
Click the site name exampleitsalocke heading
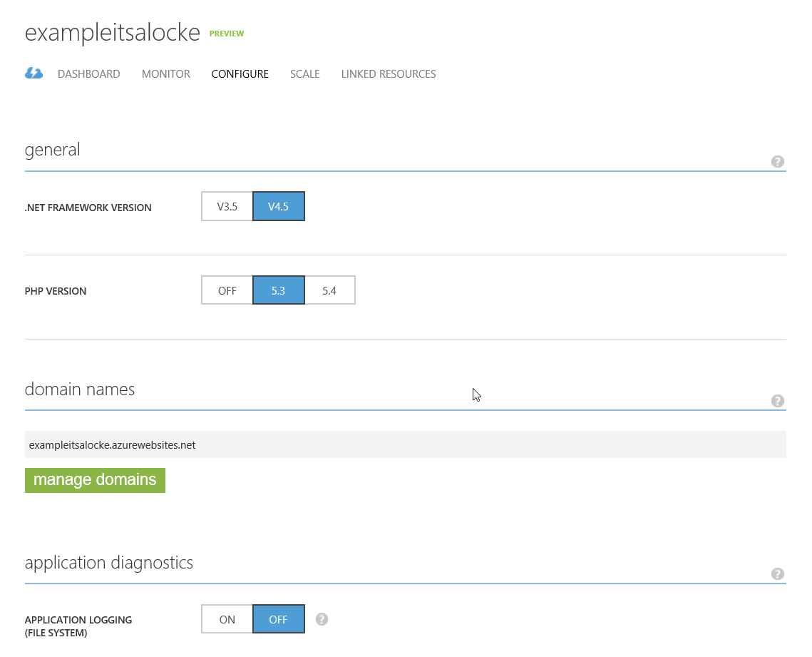click(x=112, y=32)
